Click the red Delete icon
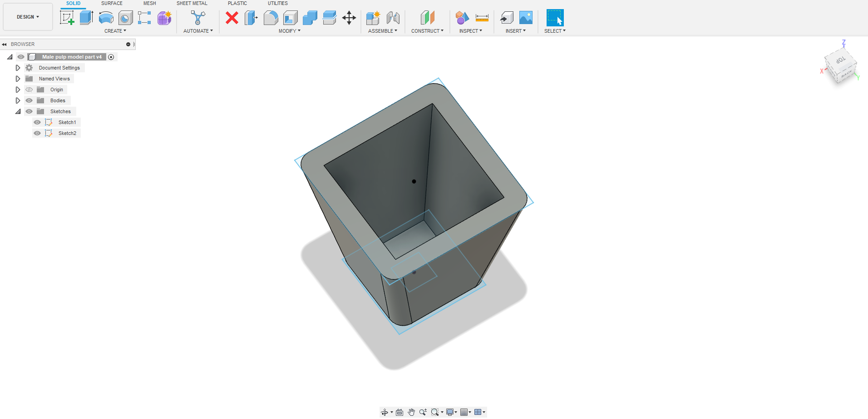 pyautogui.click(x=232, y=18)
